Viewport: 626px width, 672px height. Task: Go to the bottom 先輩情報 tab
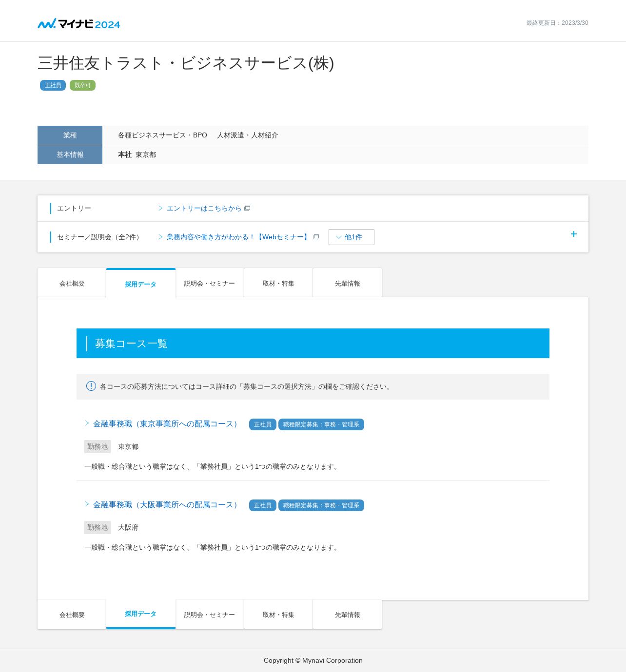click(x=347, y=614)
